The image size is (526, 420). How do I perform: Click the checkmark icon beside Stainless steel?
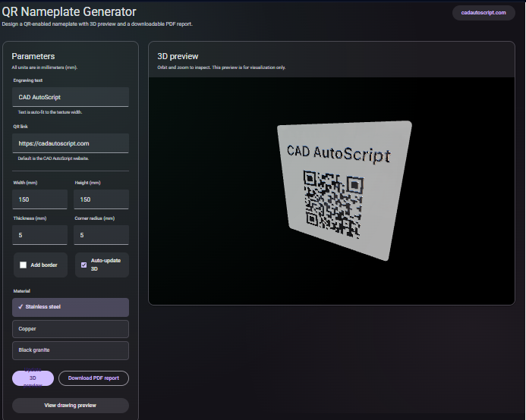20,307
